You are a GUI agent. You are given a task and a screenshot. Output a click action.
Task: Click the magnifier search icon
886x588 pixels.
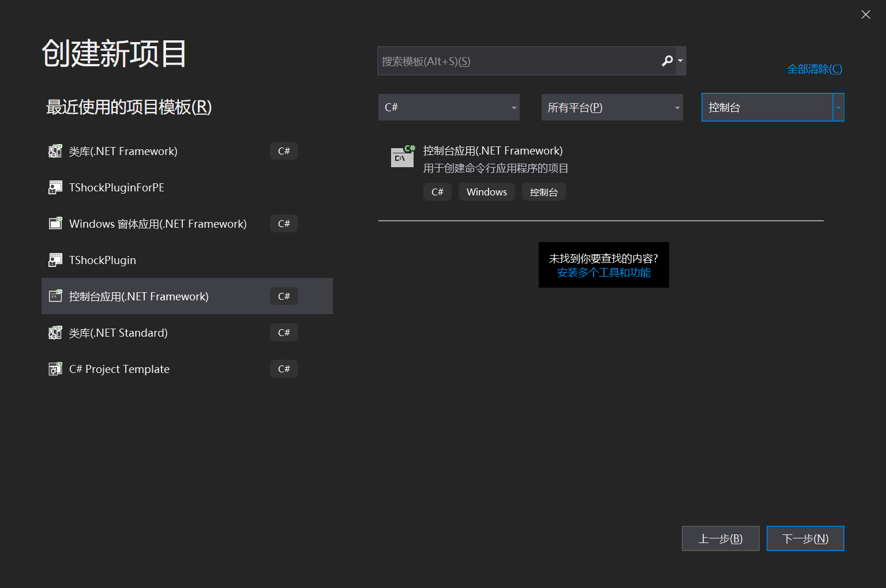667,61
